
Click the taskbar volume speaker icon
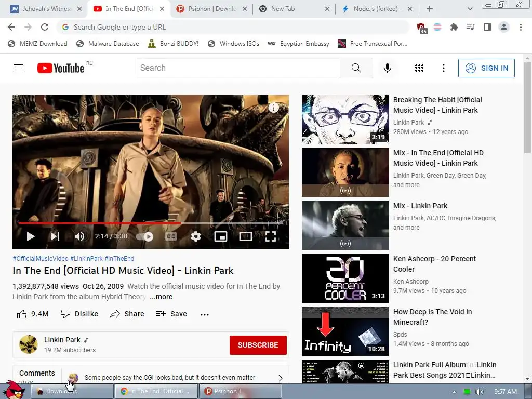(479, 392)
